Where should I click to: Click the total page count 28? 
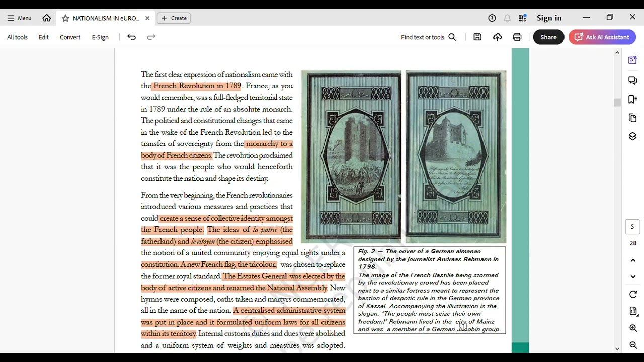click(x=633, y=243)
